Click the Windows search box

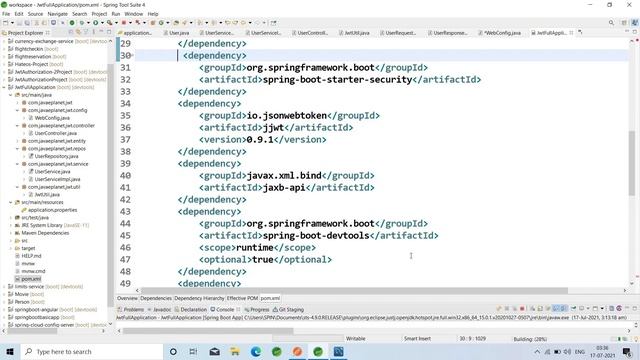[92, 351]
